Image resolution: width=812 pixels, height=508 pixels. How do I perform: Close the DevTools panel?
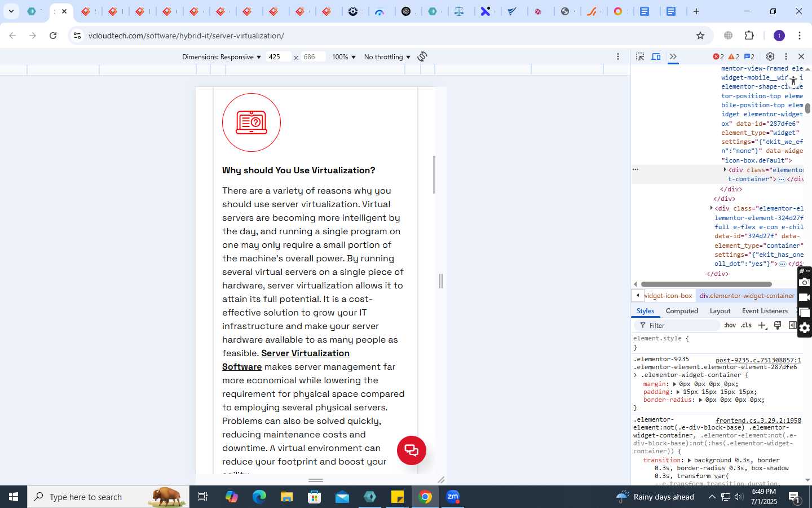coord(801,56)
